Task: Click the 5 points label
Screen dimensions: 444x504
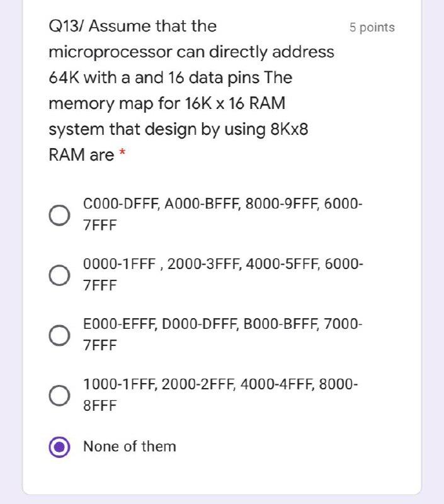Action: (x=372, y=26)
